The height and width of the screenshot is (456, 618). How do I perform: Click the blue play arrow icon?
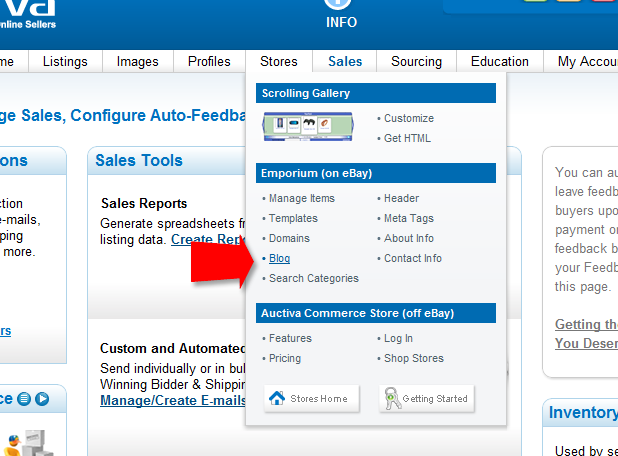click(42, 399)
